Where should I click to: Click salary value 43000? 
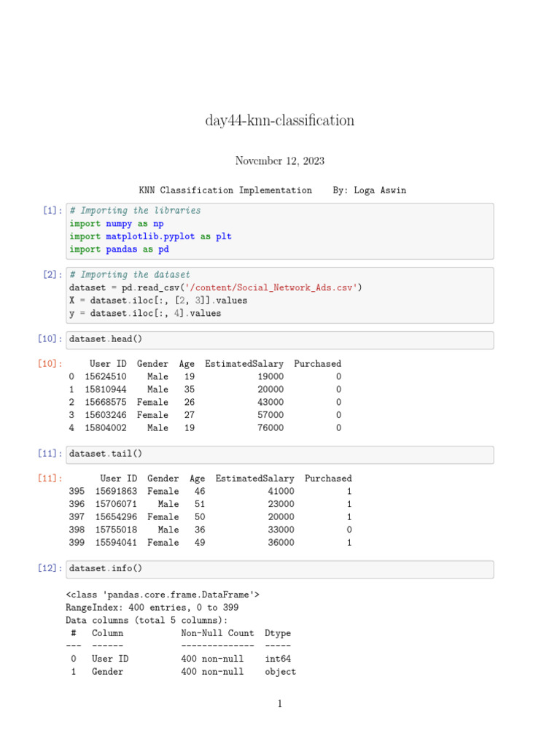click(x=271, y=403)
